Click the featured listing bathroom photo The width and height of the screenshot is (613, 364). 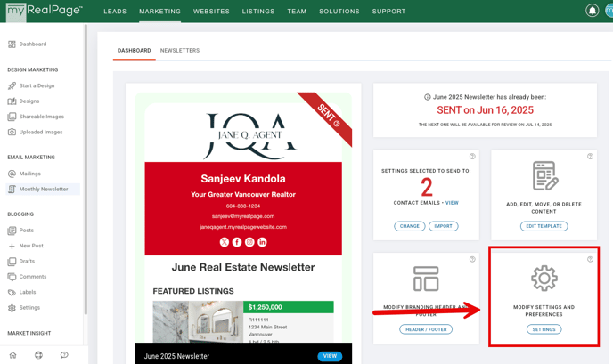198,322
